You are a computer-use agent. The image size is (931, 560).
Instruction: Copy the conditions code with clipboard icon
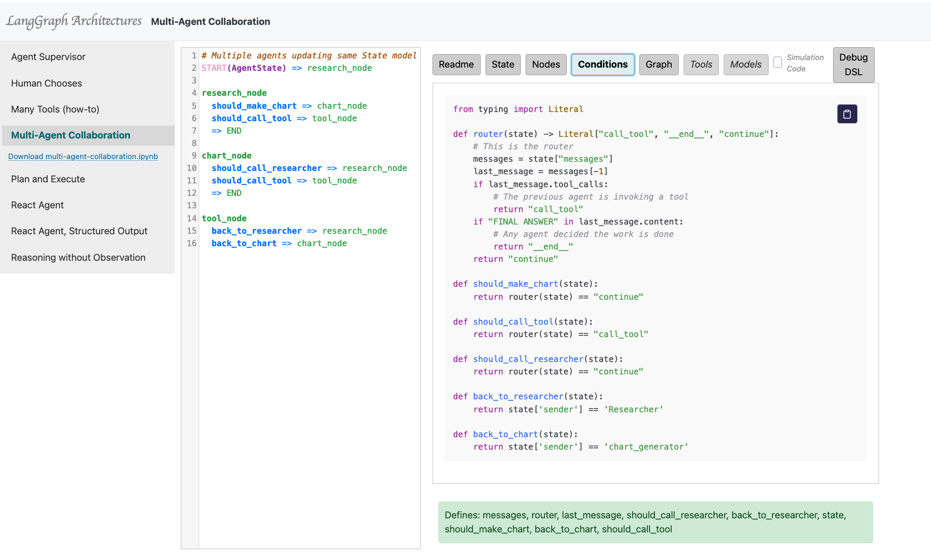[x=847, y=114]
